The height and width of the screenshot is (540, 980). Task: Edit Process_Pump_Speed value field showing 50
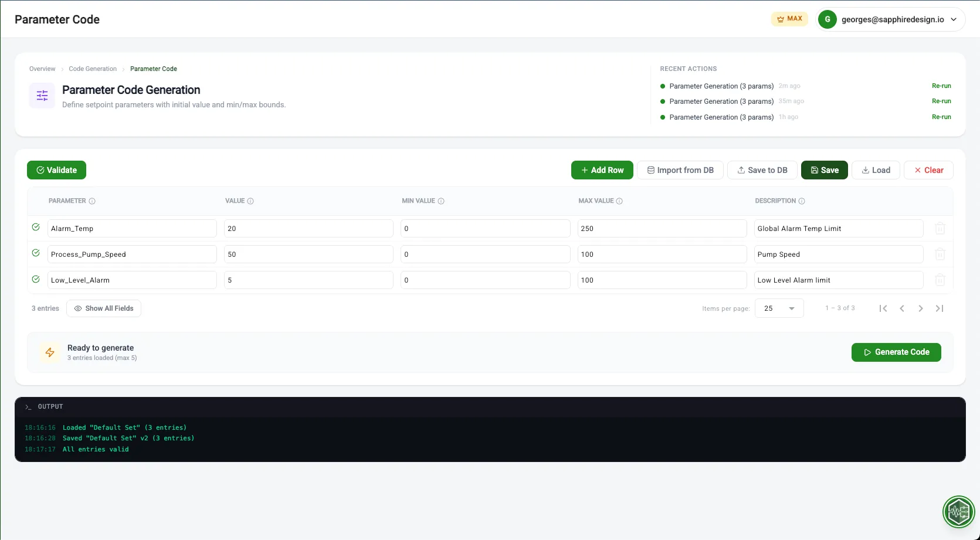click(308, 254)
